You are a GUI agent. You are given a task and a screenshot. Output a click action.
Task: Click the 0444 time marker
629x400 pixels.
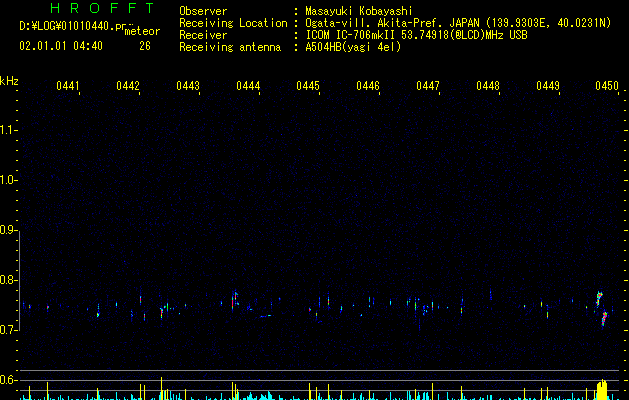tap(248, 86)
